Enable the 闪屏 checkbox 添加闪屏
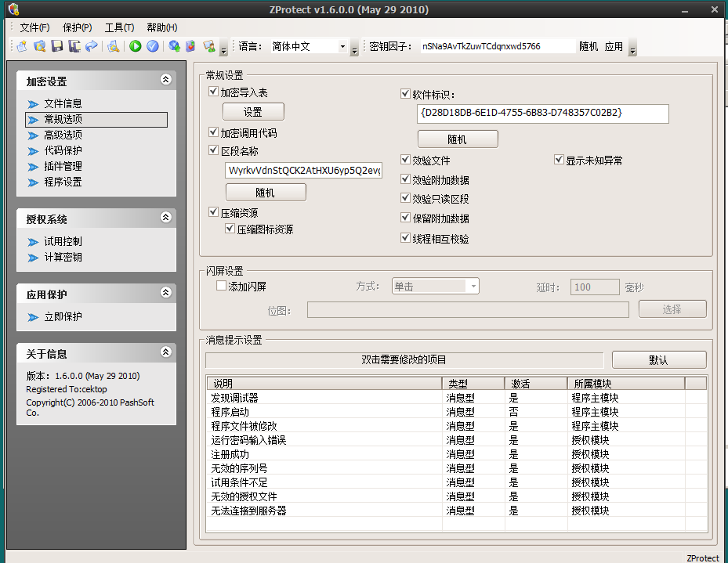The width and height of the screenshot is (728, 563). (x=220, y=286)
